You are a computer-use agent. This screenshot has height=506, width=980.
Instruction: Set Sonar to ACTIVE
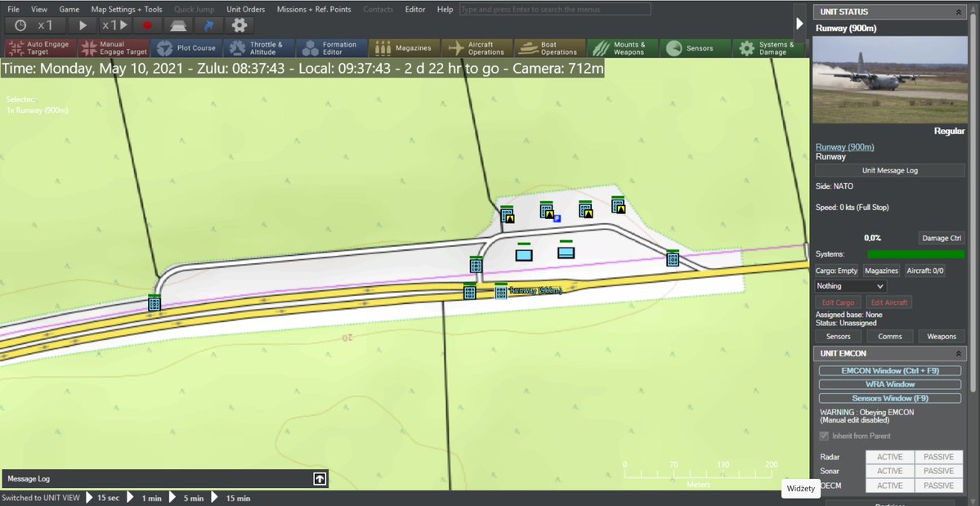click(889, 471)
